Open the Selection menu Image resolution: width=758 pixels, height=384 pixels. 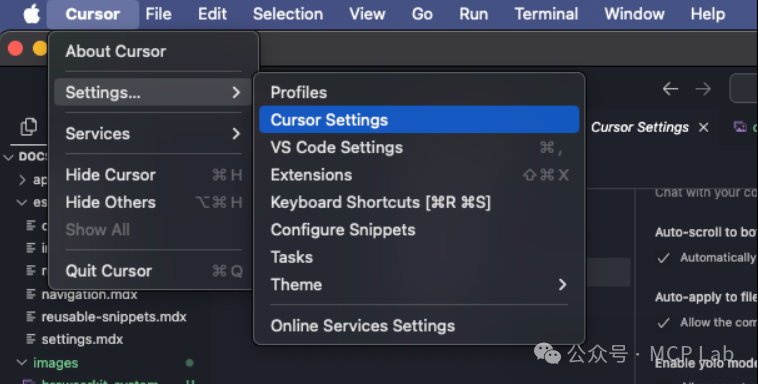288,14
